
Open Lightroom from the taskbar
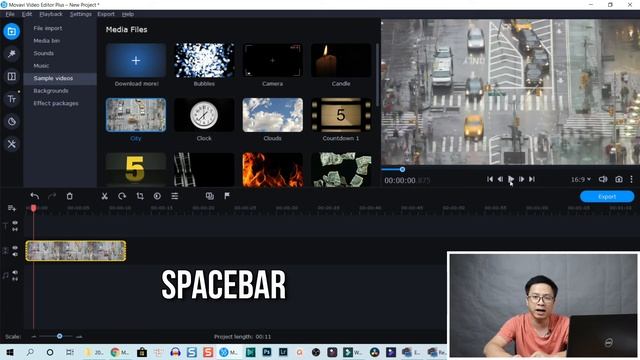pos(283,352)
